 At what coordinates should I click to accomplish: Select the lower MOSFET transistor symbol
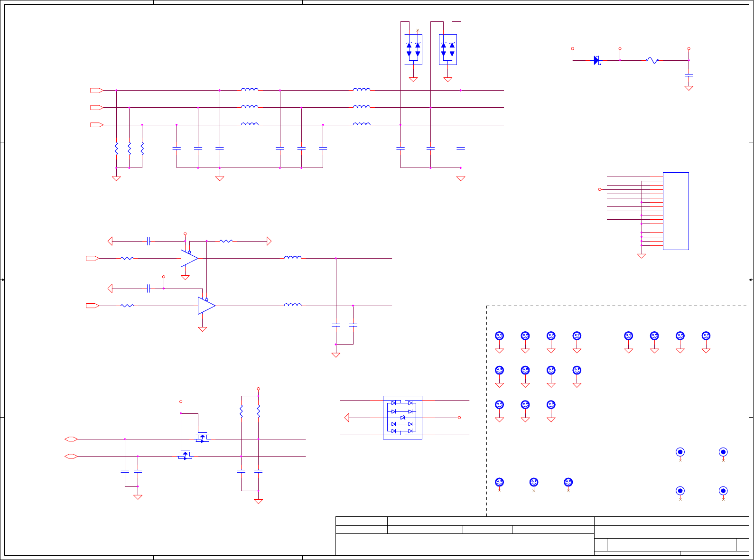pyautogui.click(x=185, y=455)
